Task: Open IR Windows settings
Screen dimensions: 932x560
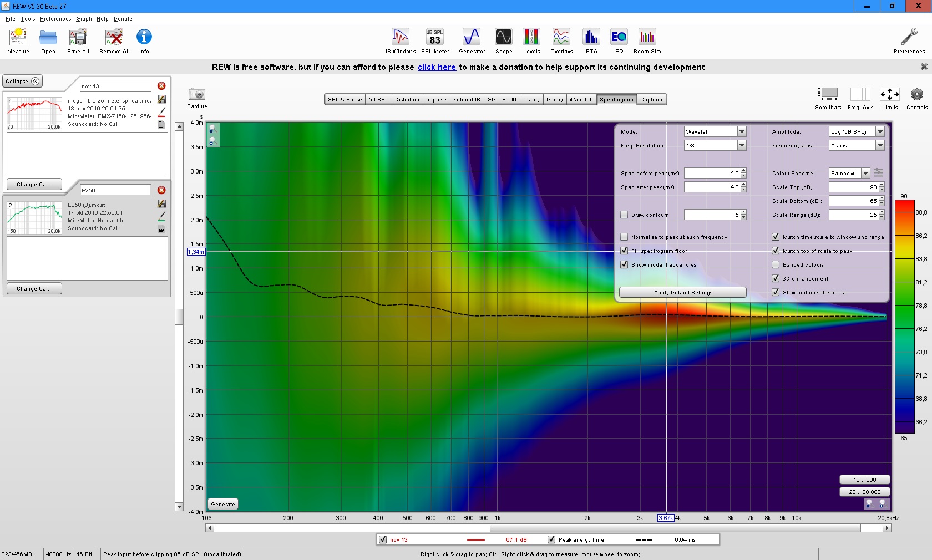Action: (x=401, y=41)
